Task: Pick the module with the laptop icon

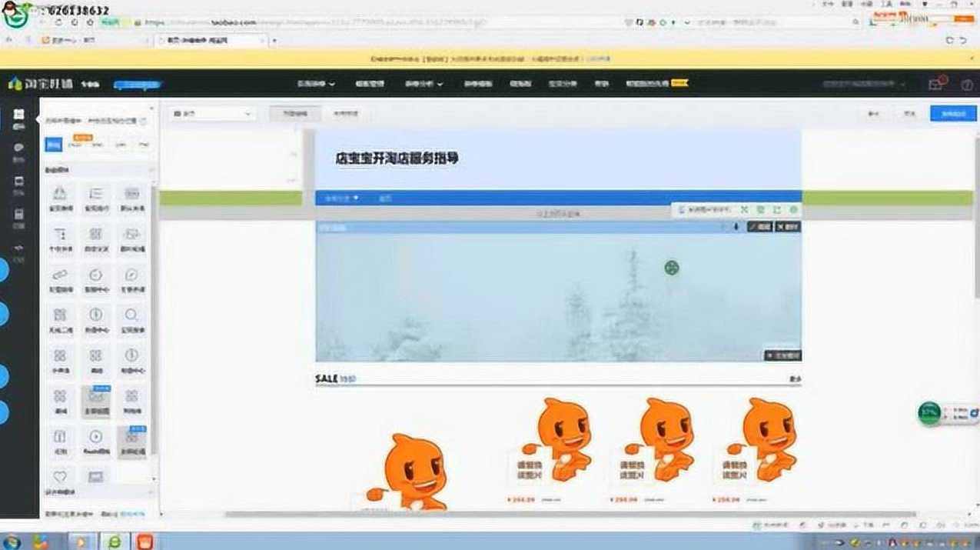Action: click(x=96, y=477)
